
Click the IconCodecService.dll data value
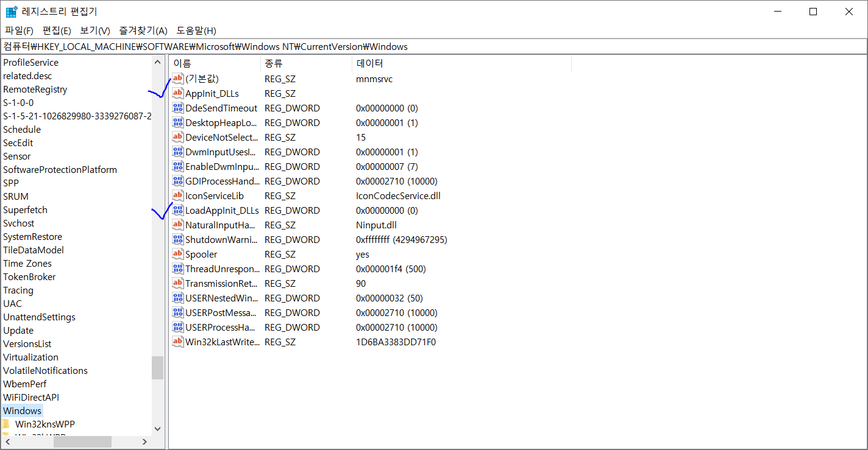398,195
